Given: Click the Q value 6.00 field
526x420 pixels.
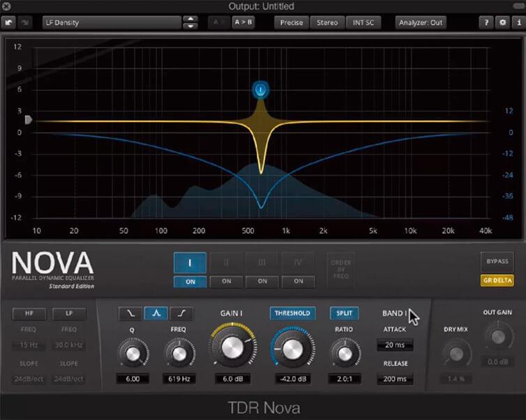Looking at the screenshot, I should pyautogui.click(x=133, y=379).
